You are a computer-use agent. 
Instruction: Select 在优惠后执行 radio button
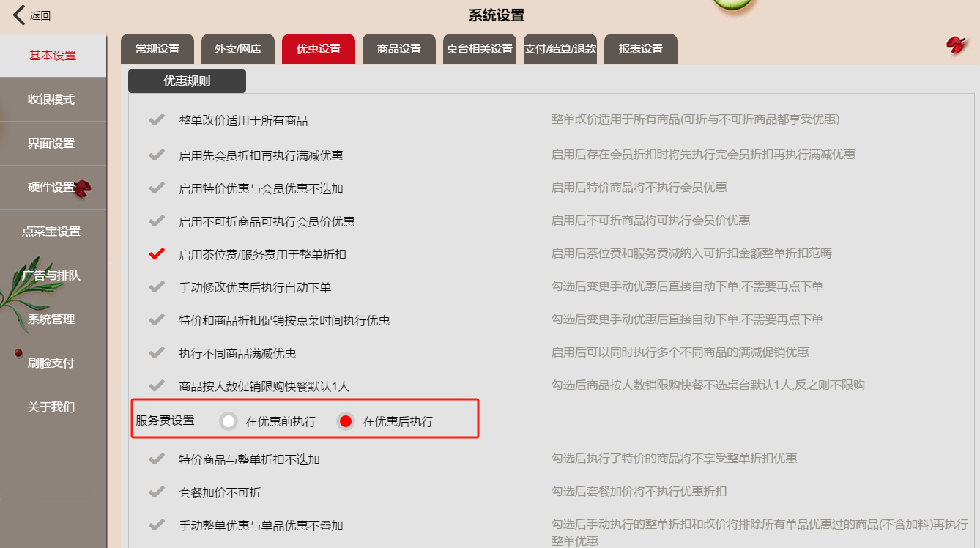(x=346, y=421)
